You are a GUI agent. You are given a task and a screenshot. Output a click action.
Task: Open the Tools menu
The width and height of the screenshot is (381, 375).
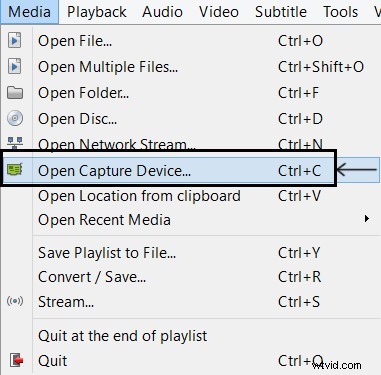pyautogui.click(x=341, y=12)
